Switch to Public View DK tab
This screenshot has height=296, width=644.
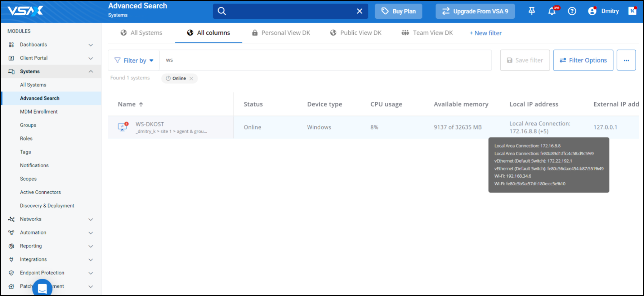click(356, 33)
